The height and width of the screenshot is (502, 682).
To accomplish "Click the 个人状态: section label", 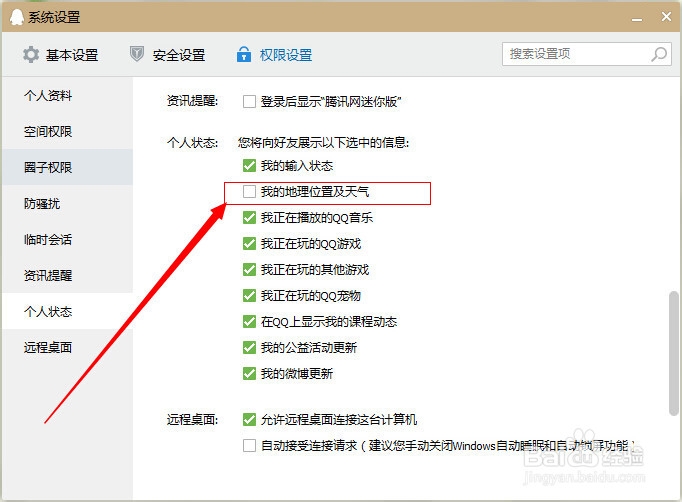I will 192,143.
